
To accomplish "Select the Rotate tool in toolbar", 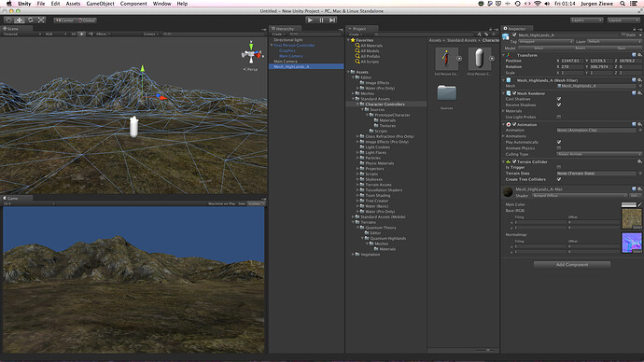I will click(x=31, y=20).
